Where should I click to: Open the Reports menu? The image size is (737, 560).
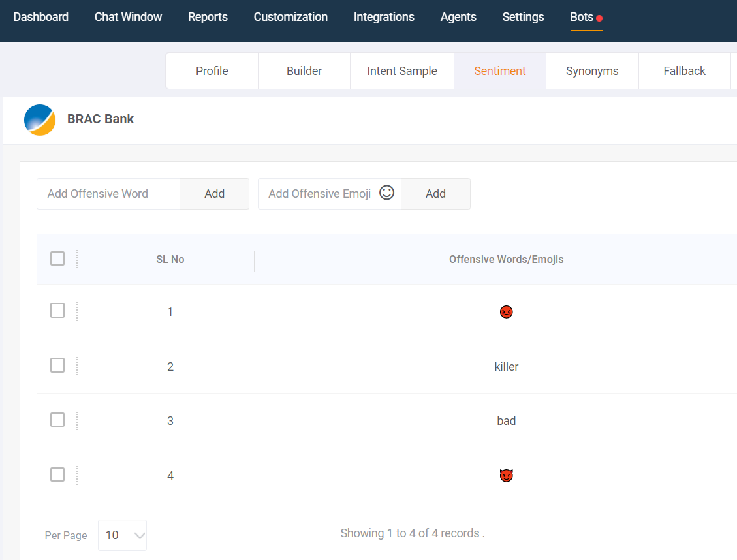(208, 17)
